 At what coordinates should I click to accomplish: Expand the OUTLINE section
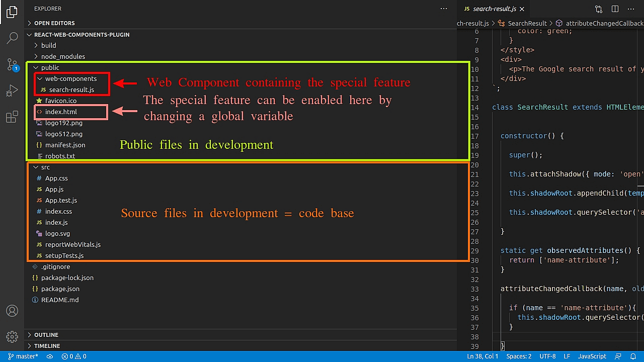[x=46, y=334]
